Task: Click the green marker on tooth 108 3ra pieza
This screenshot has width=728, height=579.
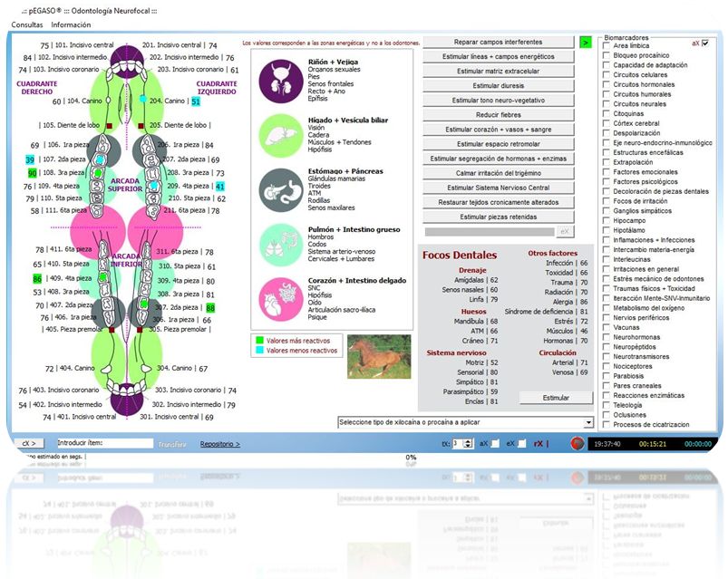Action: point(98,173)
